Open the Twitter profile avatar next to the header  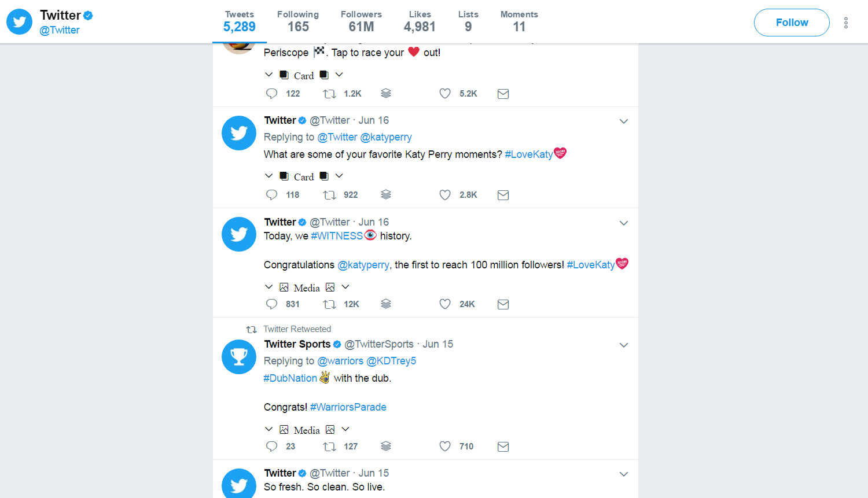pyautogui.click(x=19, y=21)
